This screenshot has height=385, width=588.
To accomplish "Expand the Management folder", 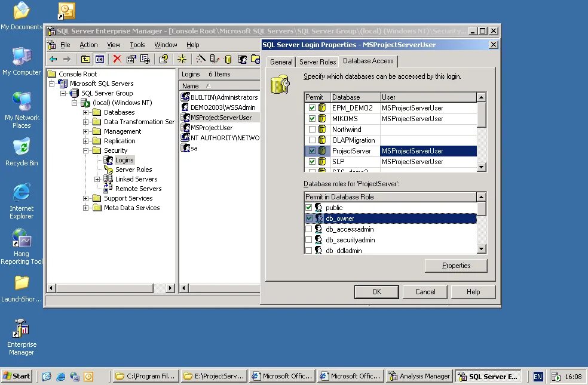I will (85, 131).
